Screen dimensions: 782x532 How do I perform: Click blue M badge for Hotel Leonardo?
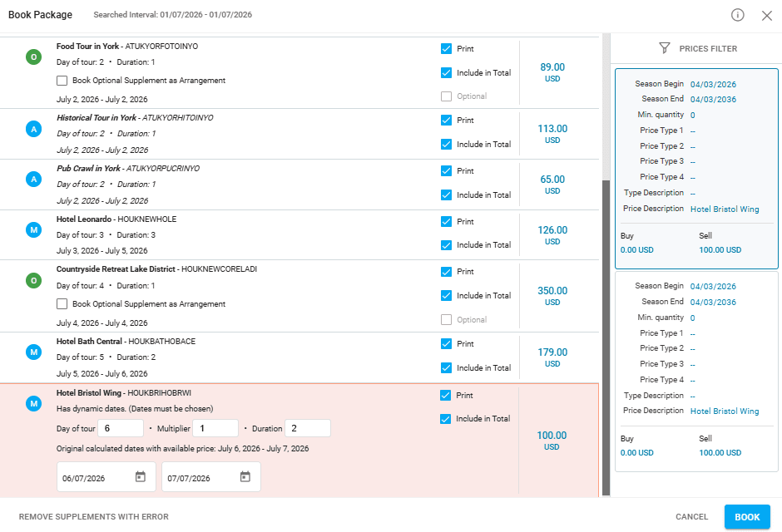click(x=34, y=230)
